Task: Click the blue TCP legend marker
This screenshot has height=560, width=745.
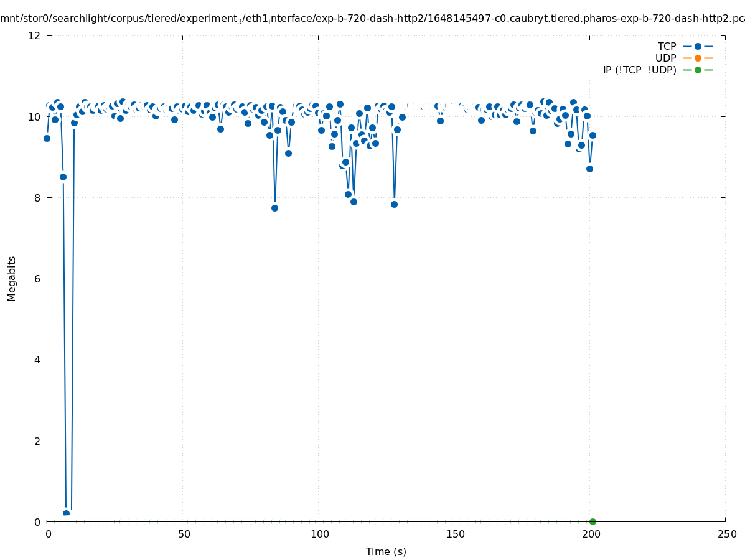Action: point(698,46)
